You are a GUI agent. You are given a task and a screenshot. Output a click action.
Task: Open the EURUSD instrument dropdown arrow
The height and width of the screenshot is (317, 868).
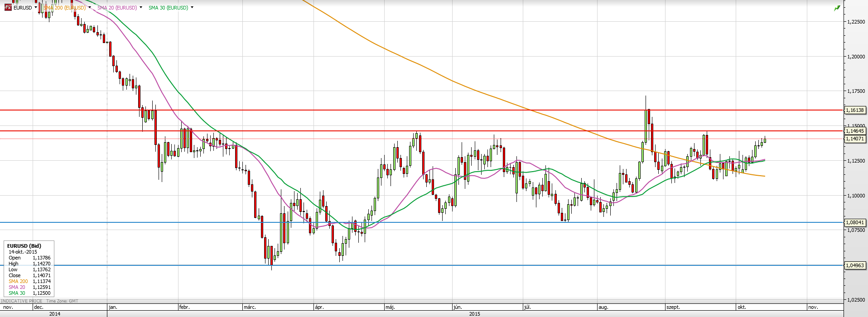tap(36, 7)
